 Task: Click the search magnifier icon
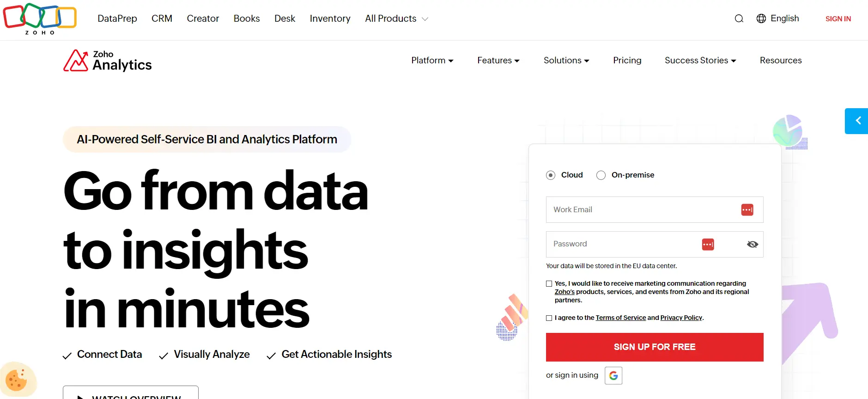(x=739, y=18)
